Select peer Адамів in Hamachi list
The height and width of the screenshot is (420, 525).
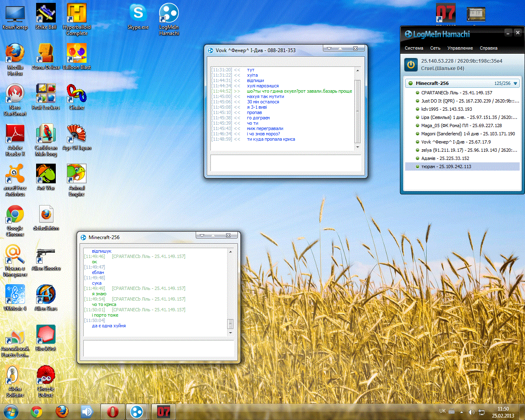point(462,158)
